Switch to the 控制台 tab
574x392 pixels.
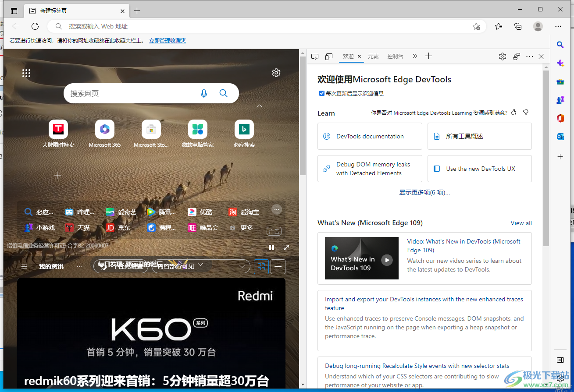pos(395,57)
